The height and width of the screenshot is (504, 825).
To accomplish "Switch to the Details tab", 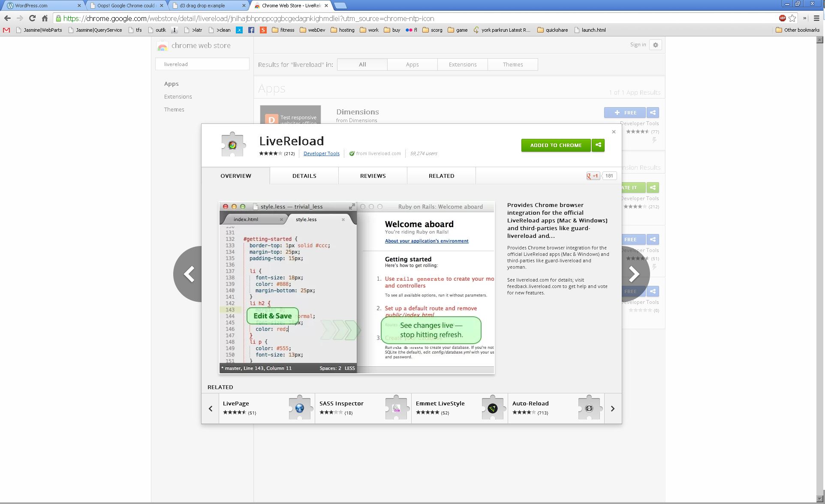I will tap(304, 176).
